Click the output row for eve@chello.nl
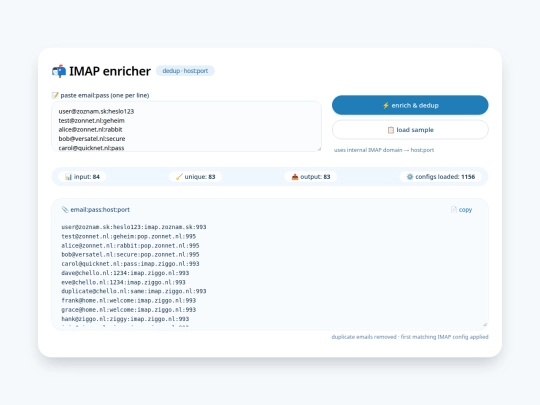540x405 pixels. tap(123, 282)
